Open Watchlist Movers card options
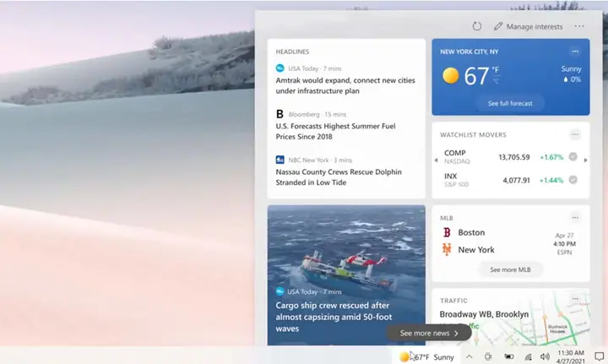The image size is (608, 364). click(x=575, y=134)
